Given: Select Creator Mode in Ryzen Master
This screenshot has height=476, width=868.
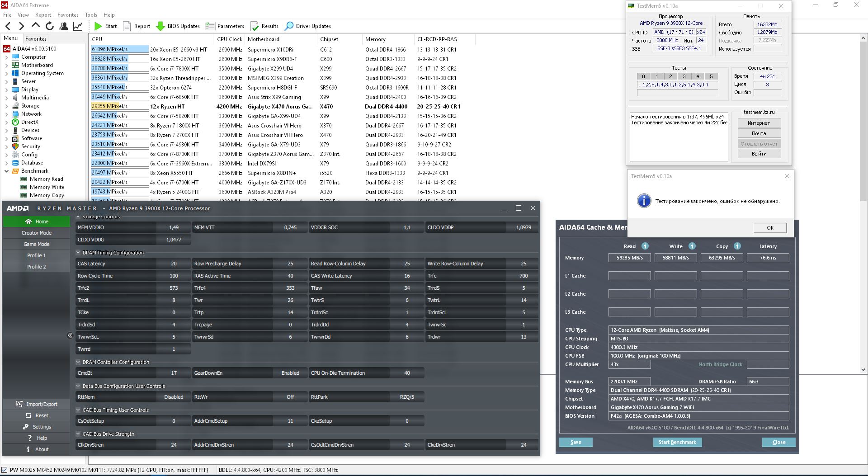Looking at the screenshot, I should [x=37, y=233].
